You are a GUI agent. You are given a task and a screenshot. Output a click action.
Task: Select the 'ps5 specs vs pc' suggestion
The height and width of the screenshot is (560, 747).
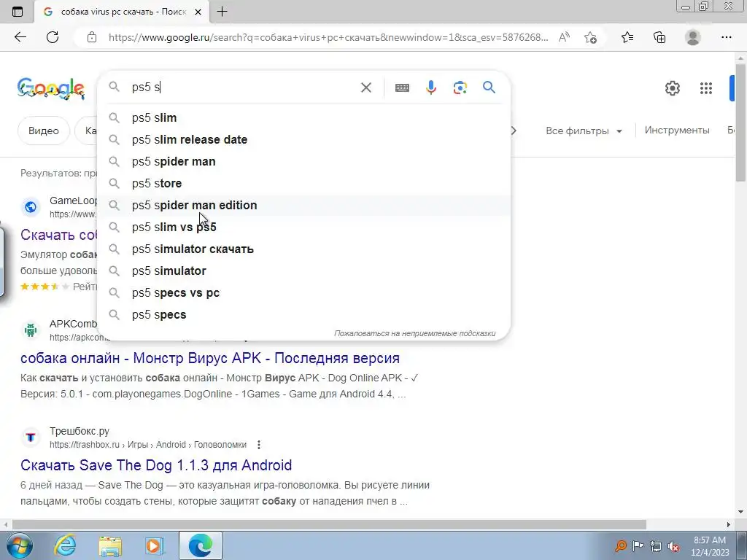point(303,293)
